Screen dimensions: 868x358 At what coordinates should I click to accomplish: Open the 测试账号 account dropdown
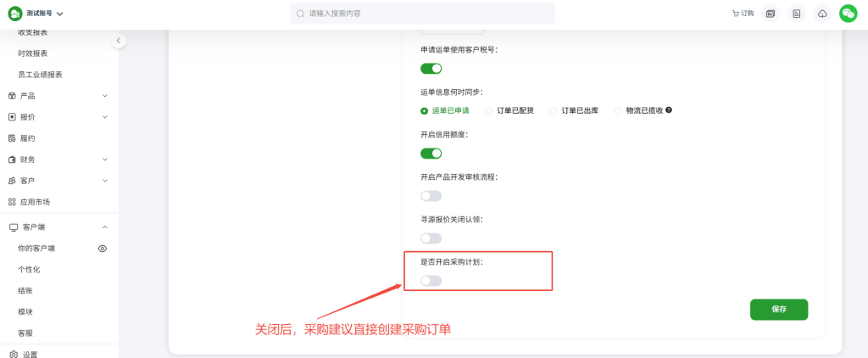coord(44,14)
